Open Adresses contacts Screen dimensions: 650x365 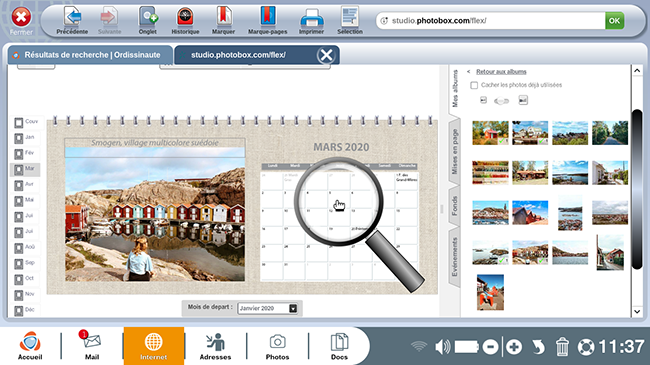(x=215, y=346)
